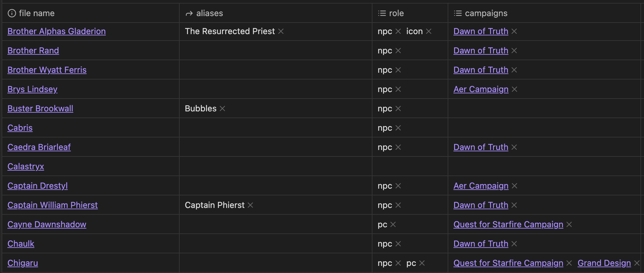644x273 pixels.
Task: Remove the pc role tag from Chigaru
Action: click(422, 263)
